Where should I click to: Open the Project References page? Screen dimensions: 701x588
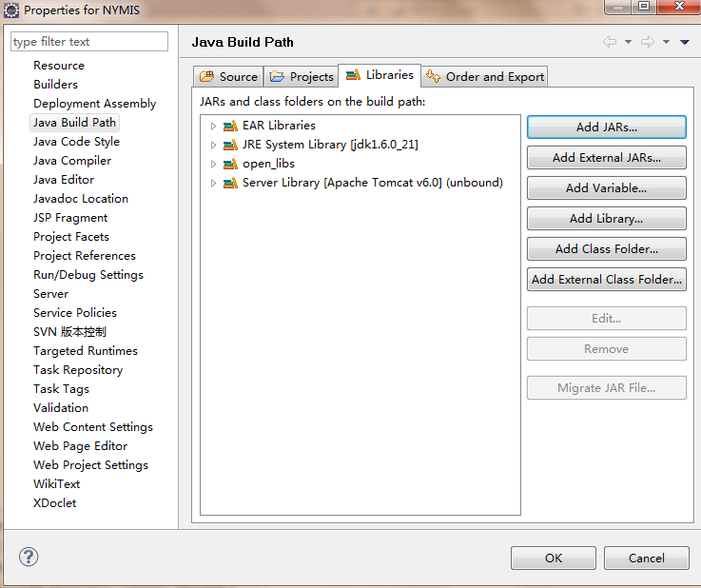pos(85,256)
